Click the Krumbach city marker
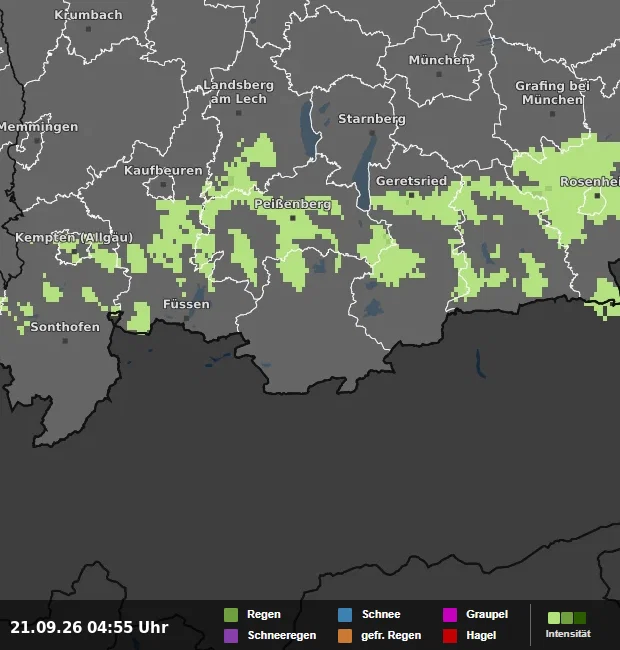The width and height of the screenshot is (620, 650). [x=88, y=29]
